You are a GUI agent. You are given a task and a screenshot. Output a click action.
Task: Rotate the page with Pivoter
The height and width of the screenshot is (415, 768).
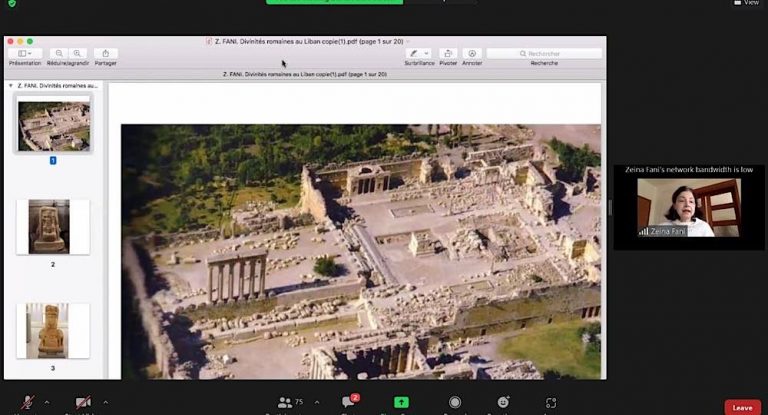[x=448, y=53]
